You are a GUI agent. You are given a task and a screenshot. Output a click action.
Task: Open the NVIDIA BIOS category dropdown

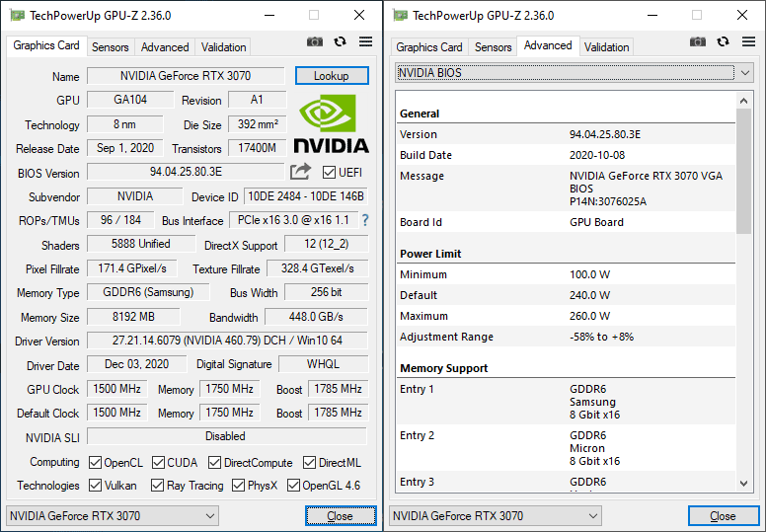tap(574, 73)
